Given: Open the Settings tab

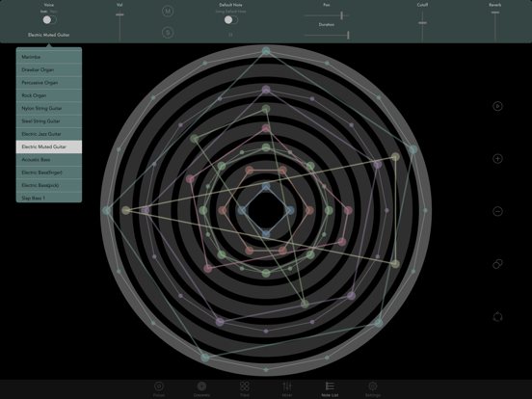Looking at the screenshot, I should 373,388.
